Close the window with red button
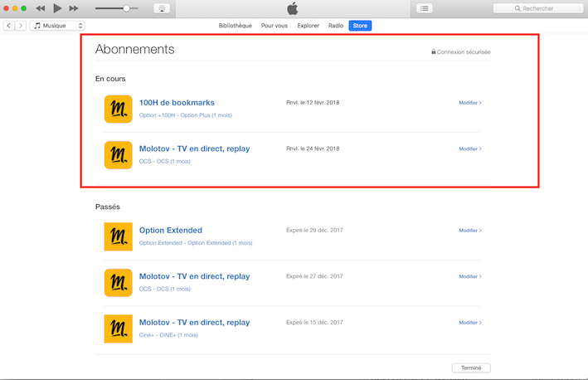588x380 pixels. point(6,8)
